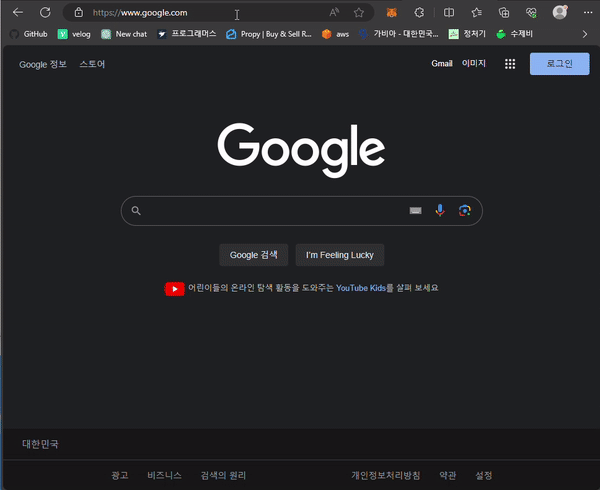
Task: Open the Favorites list icon
Action: click(476, 13)
